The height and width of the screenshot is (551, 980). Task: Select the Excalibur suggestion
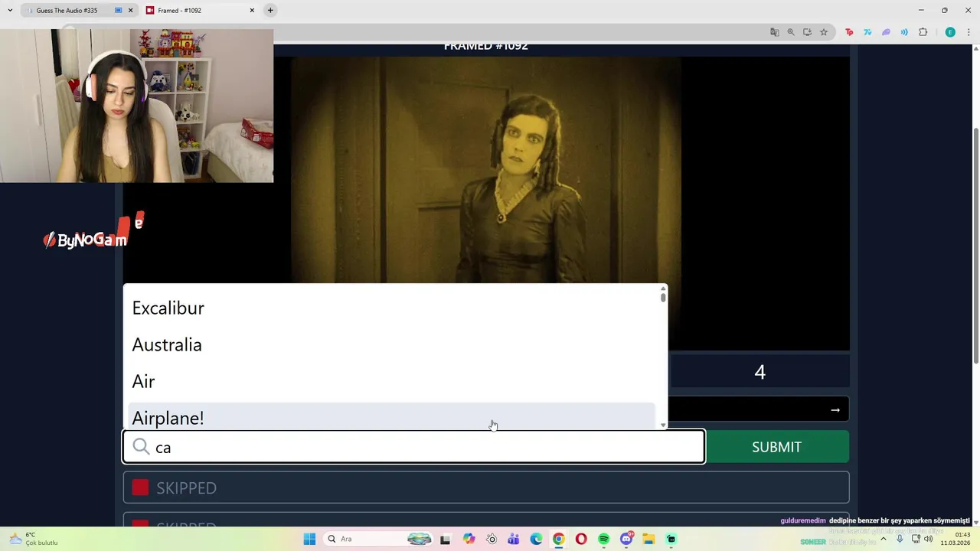(391, 308)
